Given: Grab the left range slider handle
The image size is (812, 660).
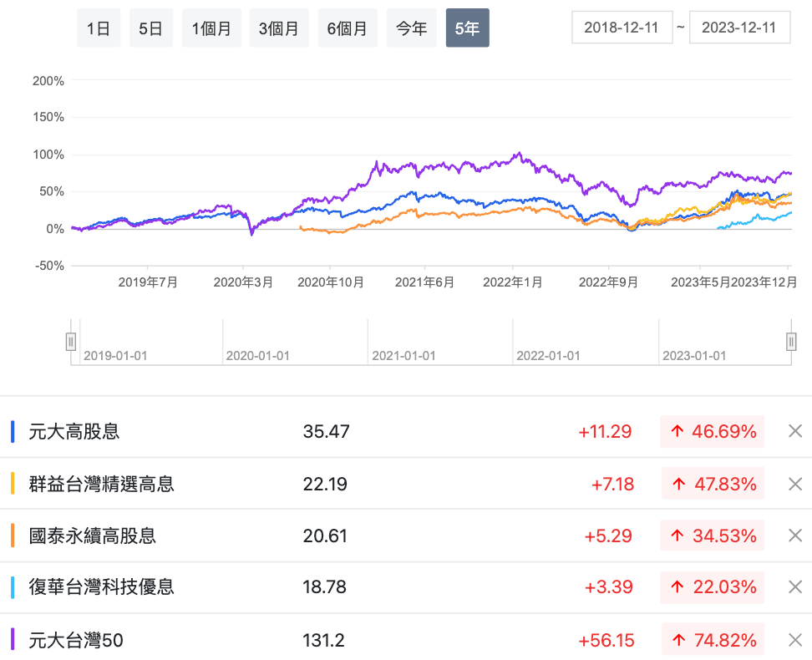Looking at the screenshot, I should (x=71, y=342).
